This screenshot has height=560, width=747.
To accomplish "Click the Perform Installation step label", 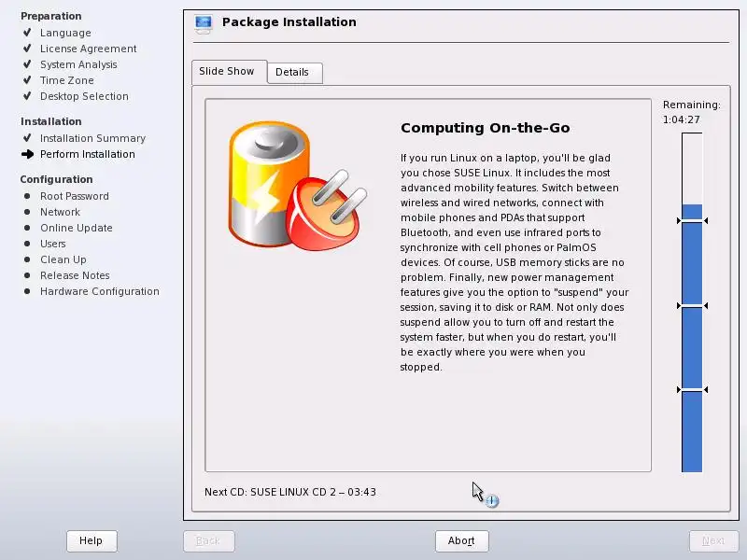I will pos(88,154).
